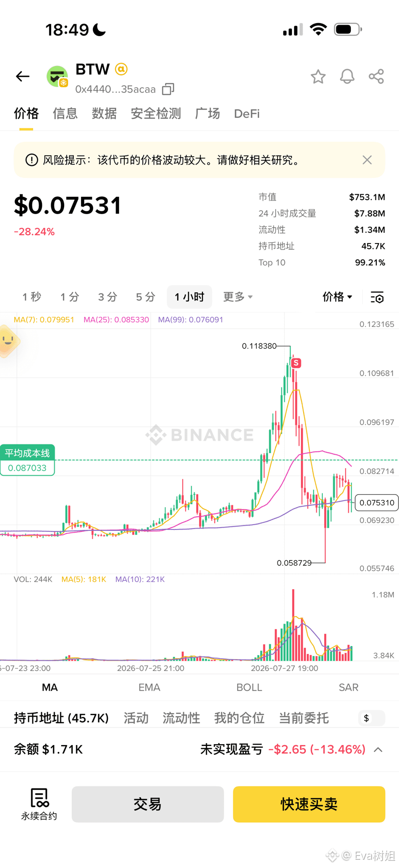Select the 1 小时 interval
The height and width of the screenshot is (868, 399).
189,297
